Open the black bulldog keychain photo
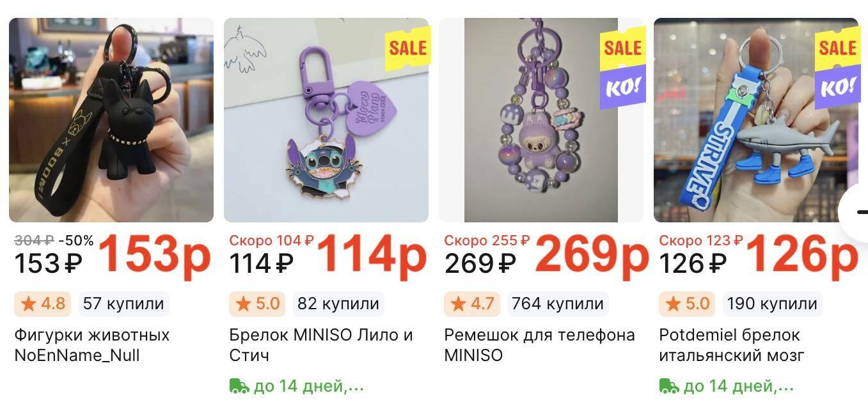Screen dimensions: 868x407 [x=111, y=120]
